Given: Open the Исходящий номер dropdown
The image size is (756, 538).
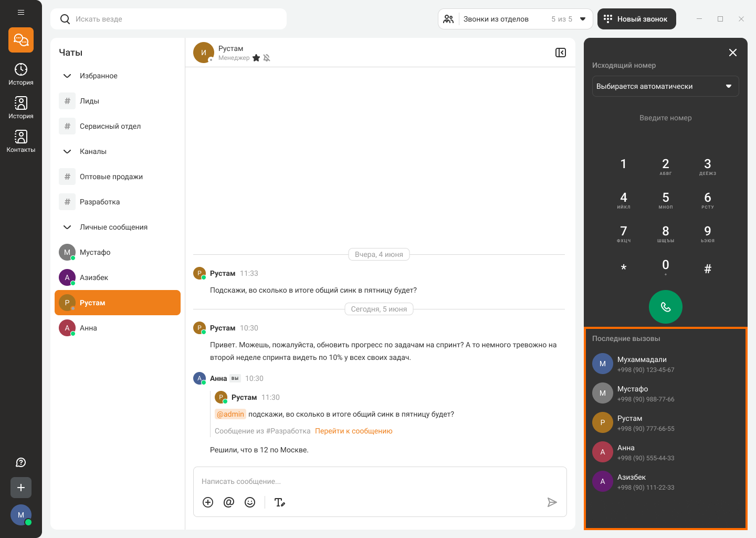Looking at the screenshot, I should click(665, 86).
